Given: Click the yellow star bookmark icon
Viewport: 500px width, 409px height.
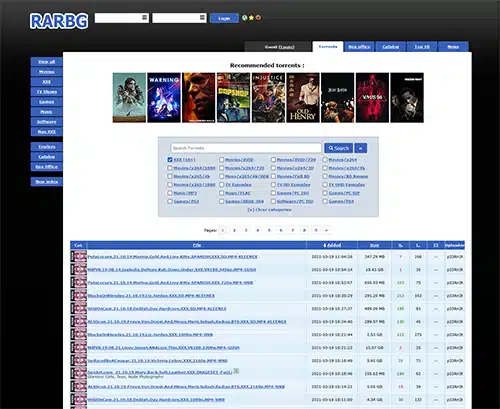Looking at the screenshot, I should pos(251,18).
